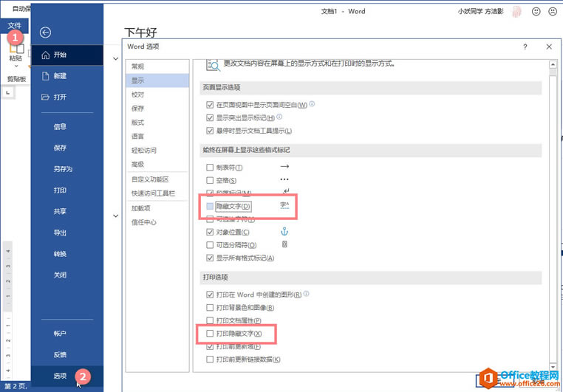Click the tab selector at ruler corner

click(8, 93)
